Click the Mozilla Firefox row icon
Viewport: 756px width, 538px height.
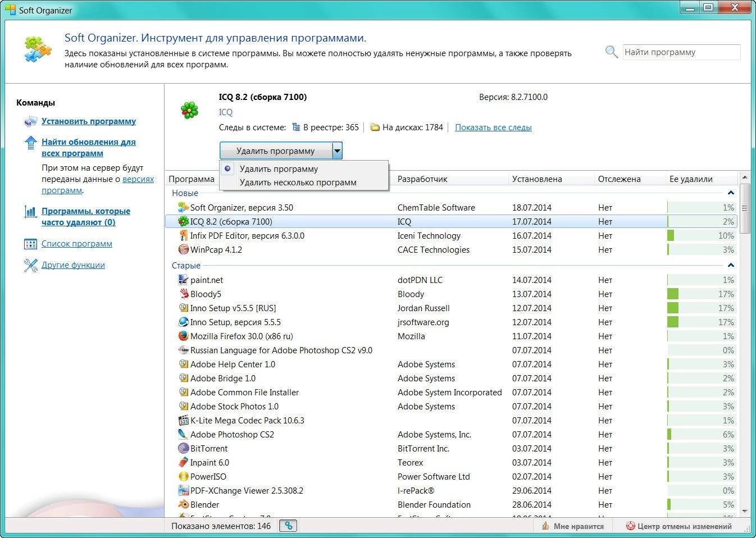tap(183, 336)
